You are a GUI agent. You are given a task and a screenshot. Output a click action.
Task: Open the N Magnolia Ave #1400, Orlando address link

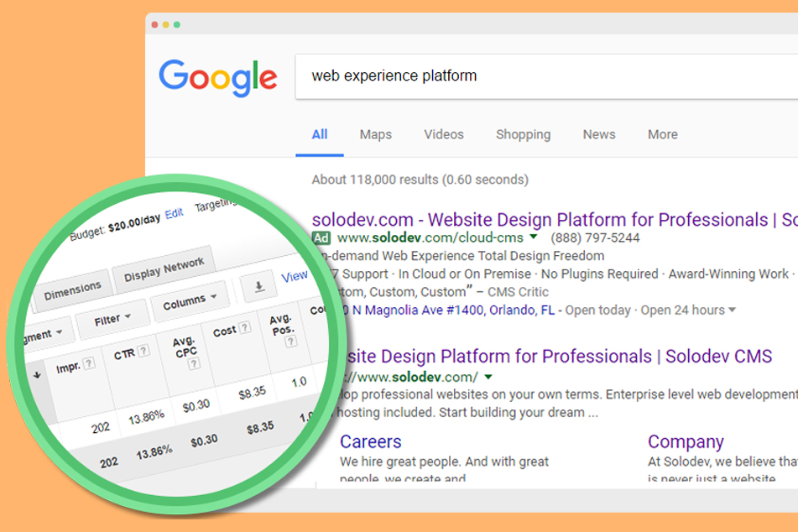pos(448,310)
